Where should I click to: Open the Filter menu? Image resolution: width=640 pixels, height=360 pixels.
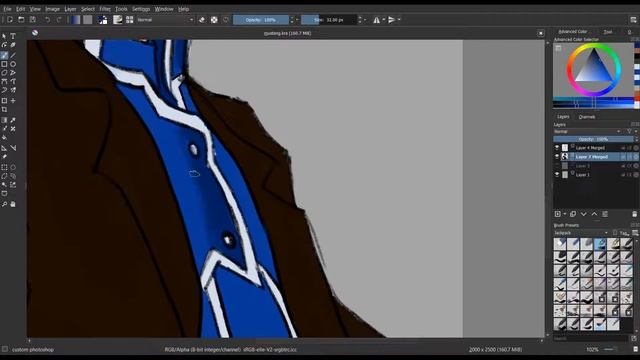coord(105,9)
